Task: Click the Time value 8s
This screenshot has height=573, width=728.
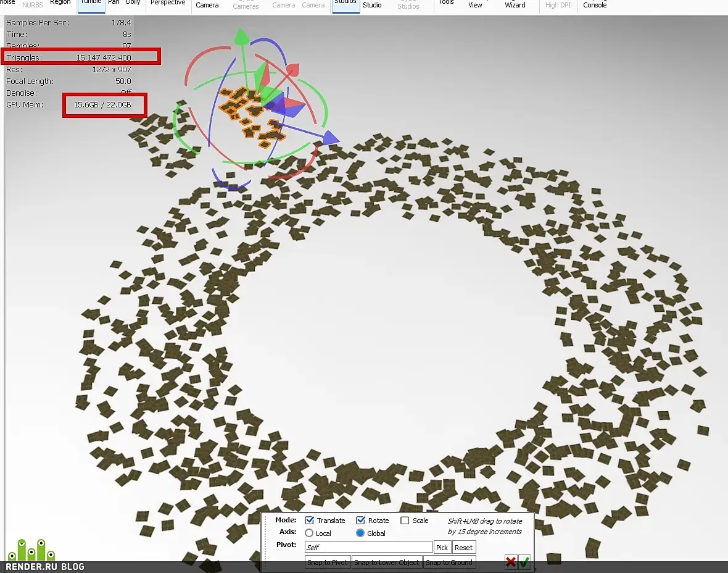Action: (126, 35)
